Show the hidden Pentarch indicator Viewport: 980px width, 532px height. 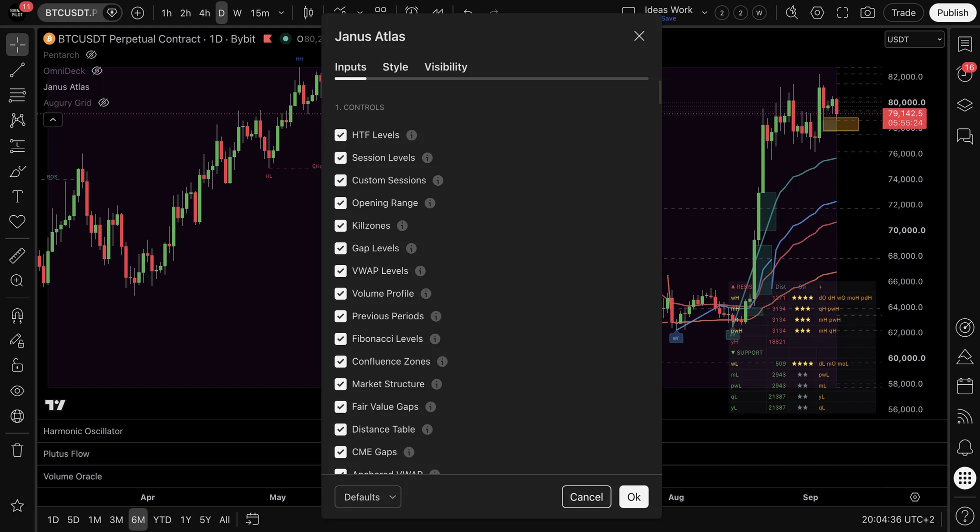[x=91, y=55]
